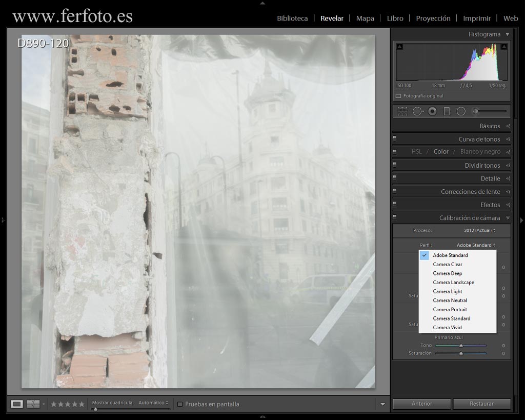This screenshot has width=525, height=420.
Task: Click the histogram graph
Action: point(452,62)
